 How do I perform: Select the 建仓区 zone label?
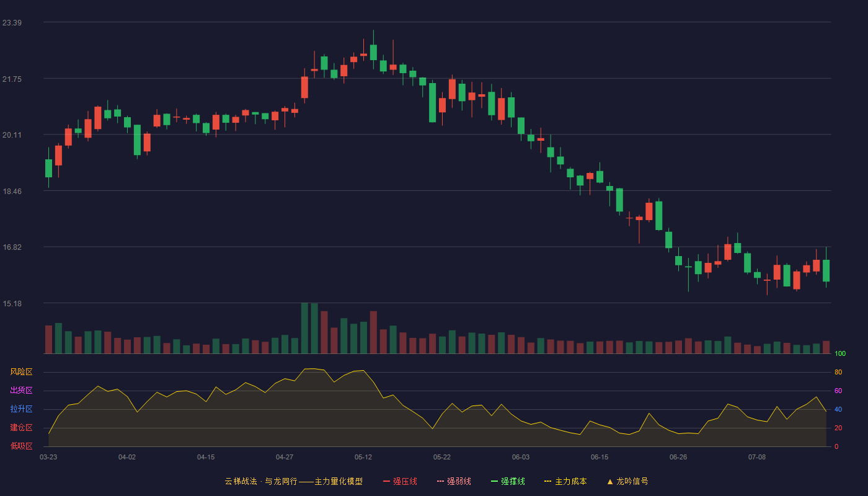[21, 428]
